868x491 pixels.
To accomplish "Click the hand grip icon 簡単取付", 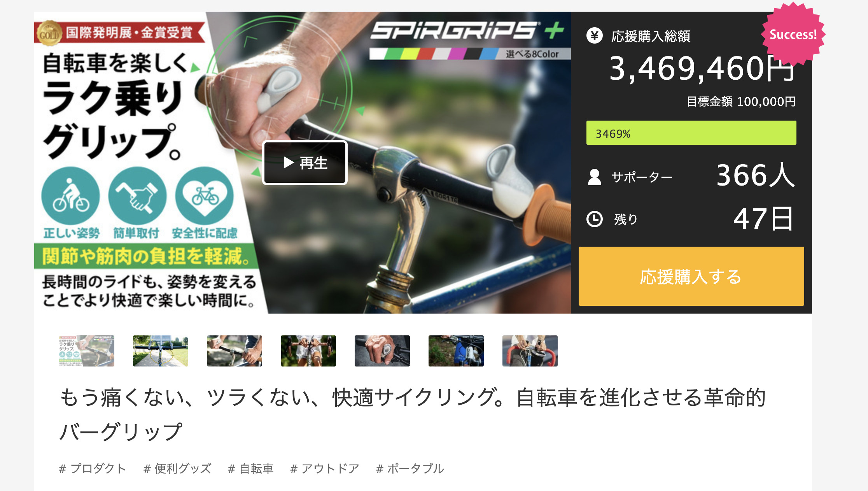I will click(137, 196).
